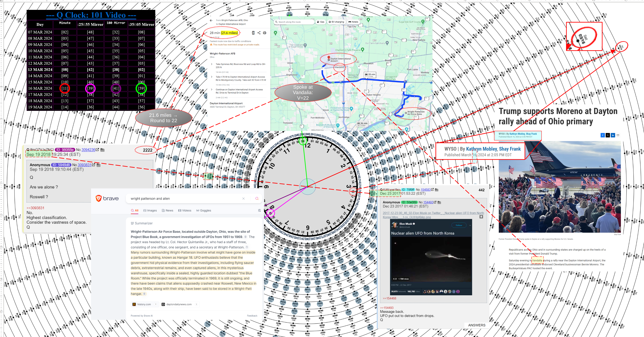Viewport: 644px width, 337px height.
Task: Click the magnifier search icon in the Brave search box
Action: 257,199
